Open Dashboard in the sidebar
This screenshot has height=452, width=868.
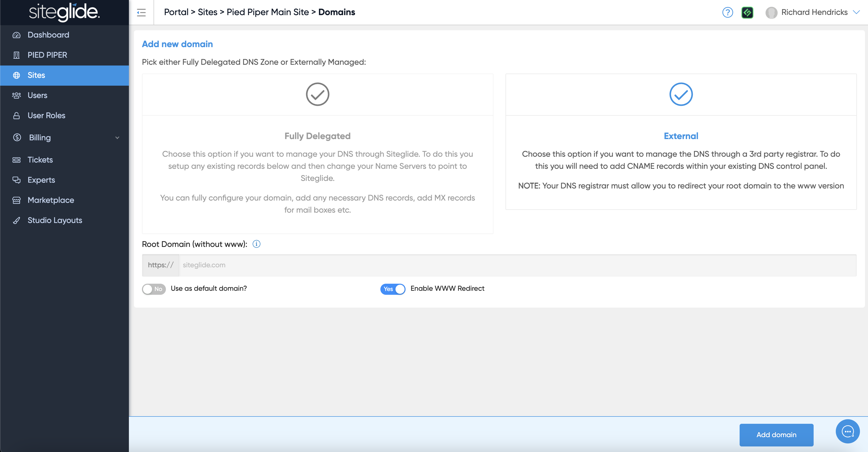pos(48,35)
